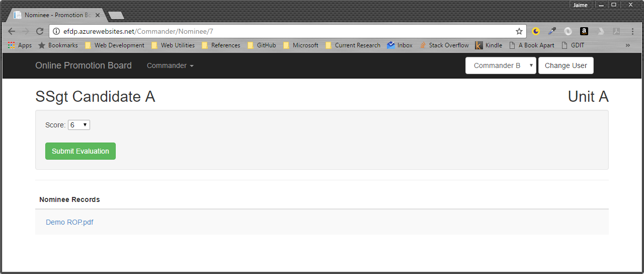Open the Demo ROP.pdf link
The height and width of the screenshot is (274, 644).
69,222
